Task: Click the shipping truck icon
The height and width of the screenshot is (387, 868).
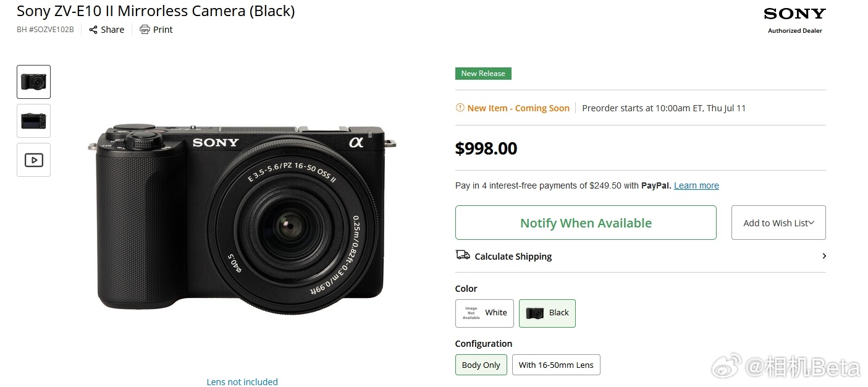Action: [x=463, y=255]
